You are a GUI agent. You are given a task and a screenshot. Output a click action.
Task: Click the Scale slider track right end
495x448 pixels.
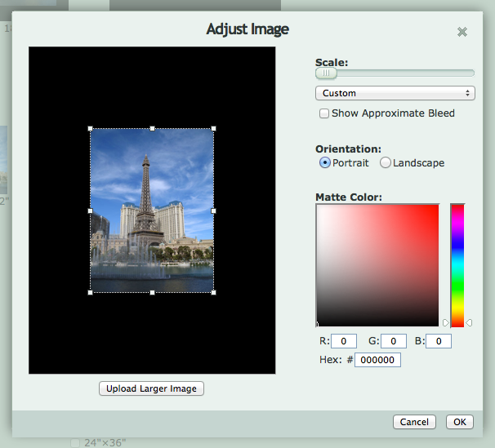coord(471,73)
